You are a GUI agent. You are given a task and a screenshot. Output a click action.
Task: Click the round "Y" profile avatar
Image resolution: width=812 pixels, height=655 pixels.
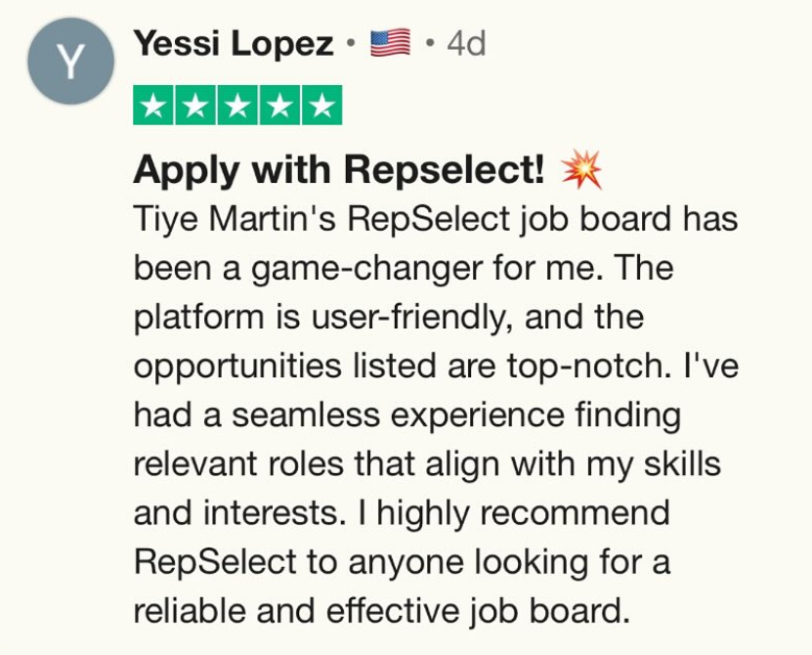pyautogui.click(x=68, y=61)
